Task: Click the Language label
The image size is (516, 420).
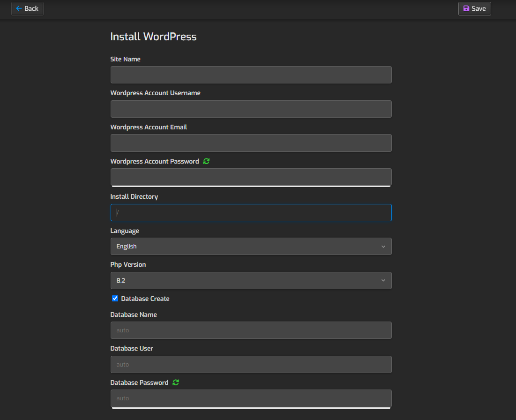Action: pos(125,231)
